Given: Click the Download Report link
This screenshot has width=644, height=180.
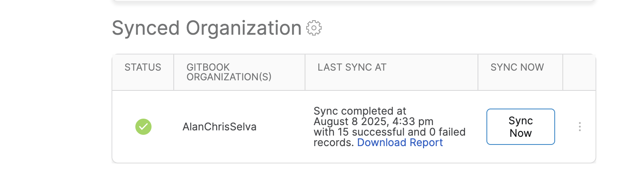Looking at the screenshot, I should point(400,142).
